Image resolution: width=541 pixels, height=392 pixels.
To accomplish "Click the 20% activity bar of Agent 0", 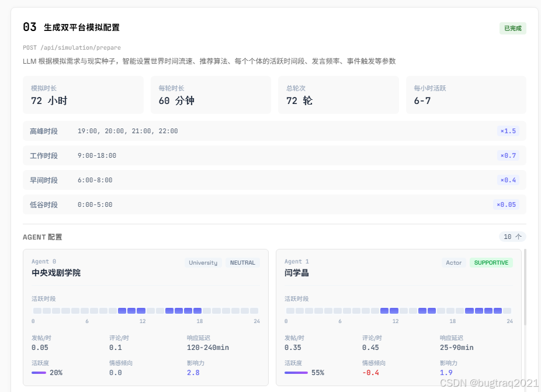I will (39, 373).
